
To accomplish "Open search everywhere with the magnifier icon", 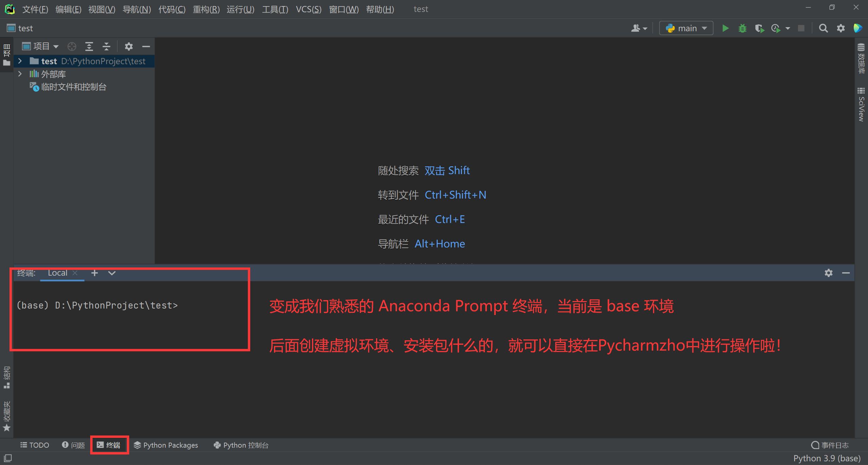I will point(823,28).
